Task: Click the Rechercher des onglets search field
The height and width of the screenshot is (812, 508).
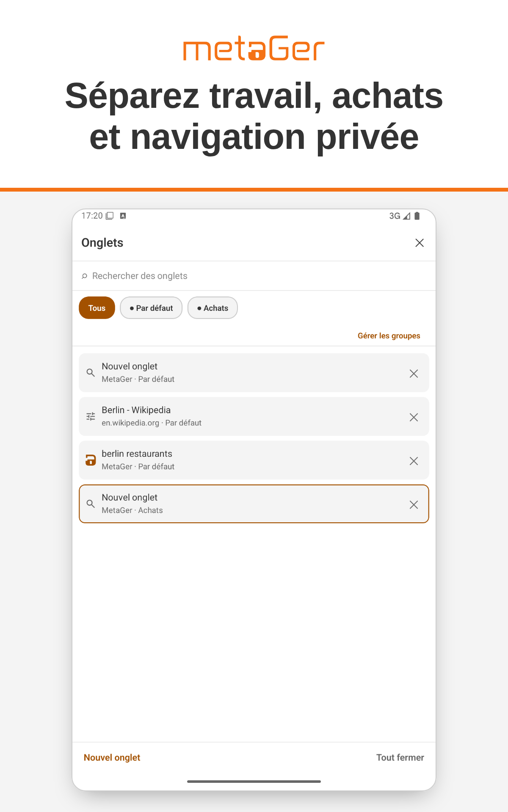Action: point(254,276)
